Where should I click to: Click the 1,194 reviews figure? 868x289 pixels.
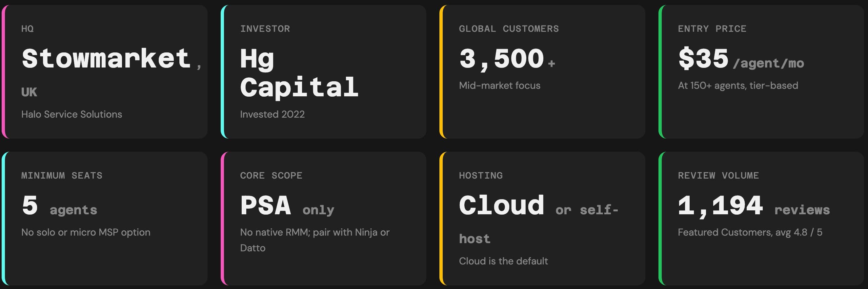click(x=754, y=206)
